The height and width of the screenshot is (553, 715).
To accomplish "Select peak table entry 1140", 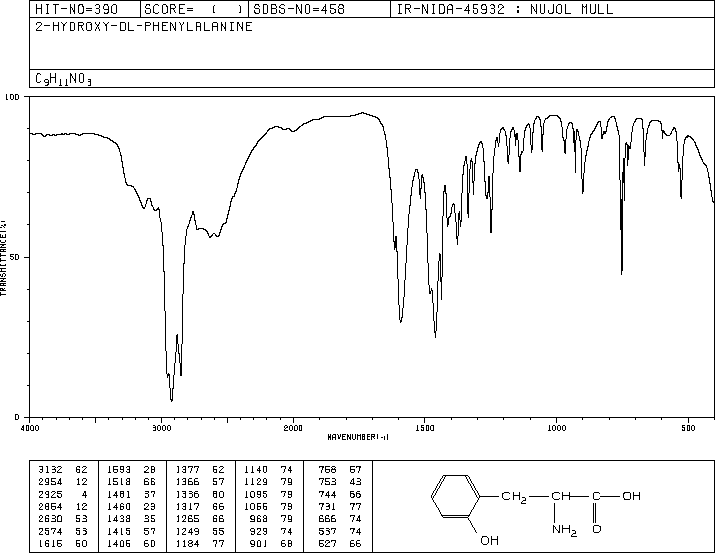I will click(256, 470).
